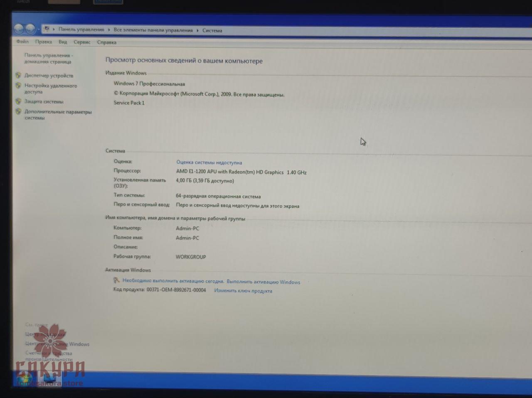Screen dimensions: 532x398
Task: Click Перо и сенсорный ввод недоступны text
Action: (238, 206)
